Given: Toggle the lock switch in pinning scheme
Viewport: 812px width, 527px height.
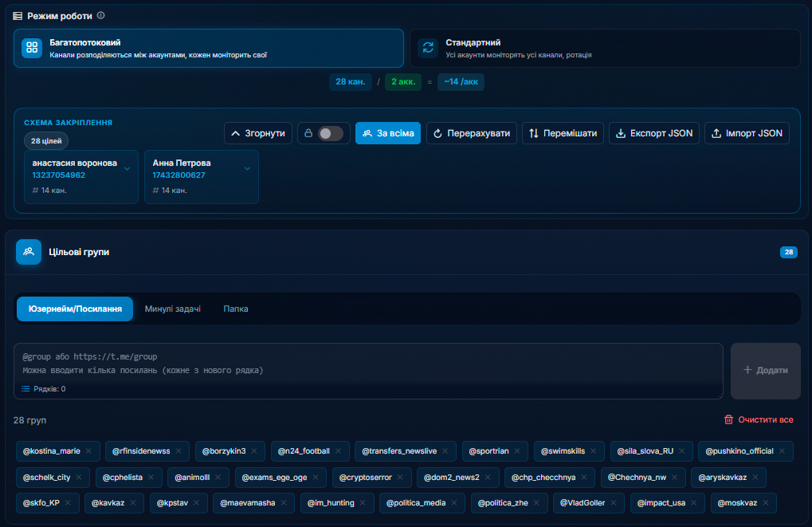Looking at the screenshot, I should (331, 133).
